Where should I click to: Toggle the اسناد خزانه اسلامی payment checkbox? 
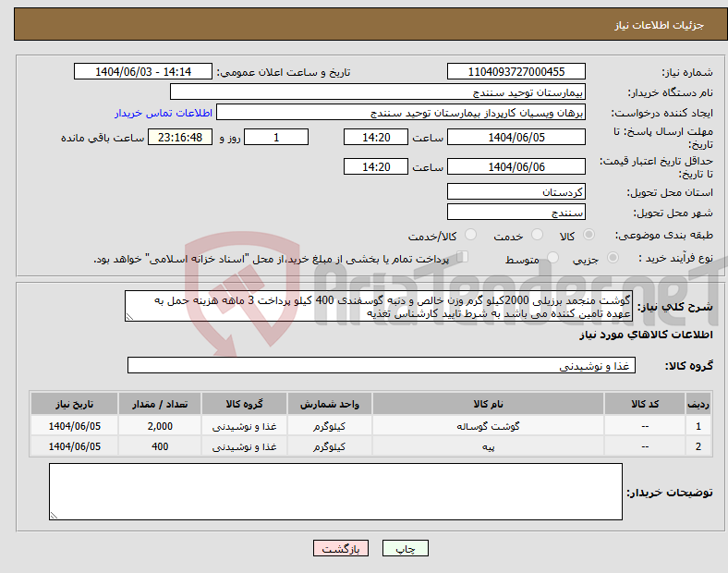464,259
